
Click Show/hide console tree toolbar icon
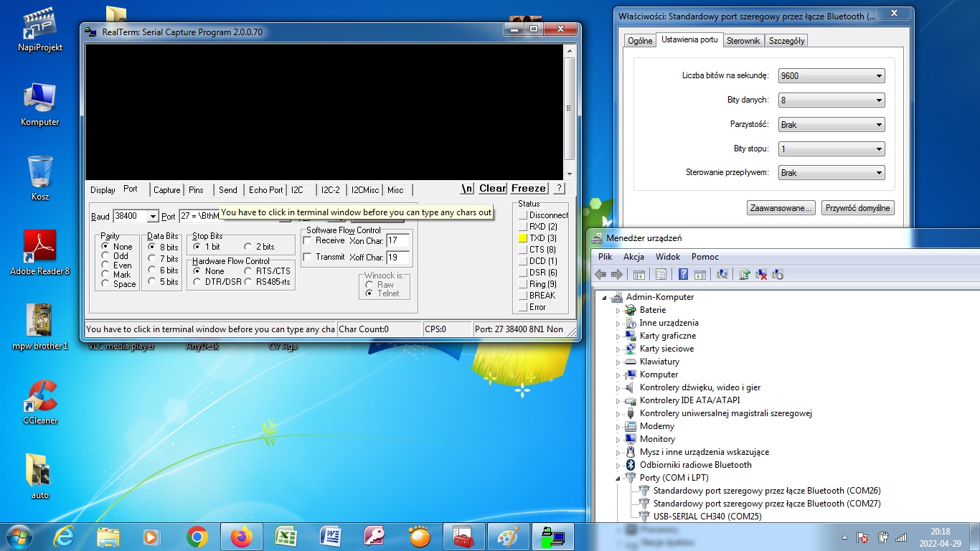click(x=639, y=274)
